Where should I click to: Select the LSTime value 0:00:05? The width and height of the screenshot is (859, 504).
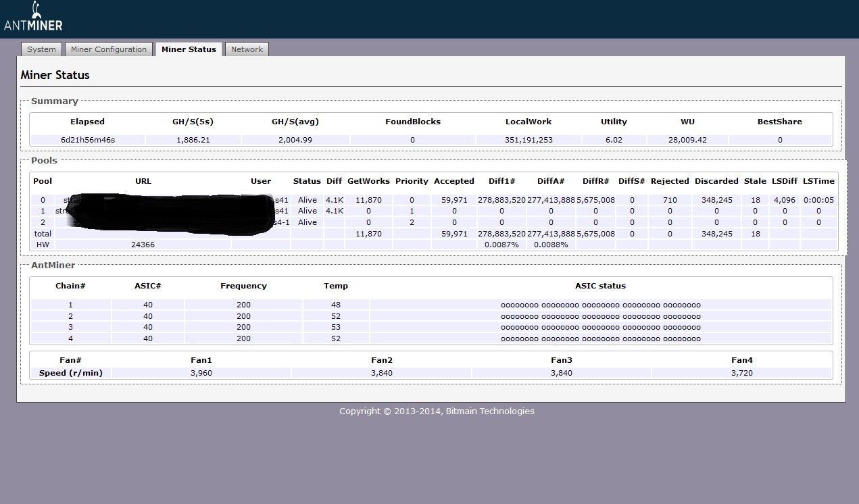(x=818, y=200)
